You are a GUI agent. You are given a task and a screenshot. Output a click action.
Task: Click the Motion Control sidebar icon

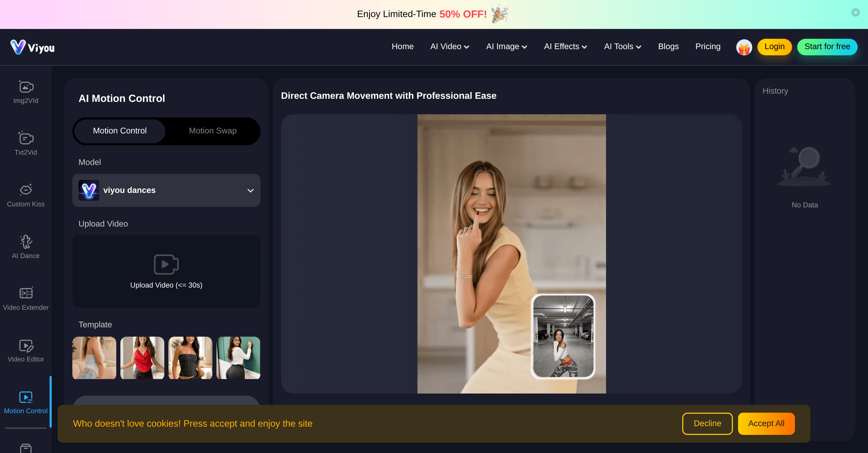click(26, 401)
